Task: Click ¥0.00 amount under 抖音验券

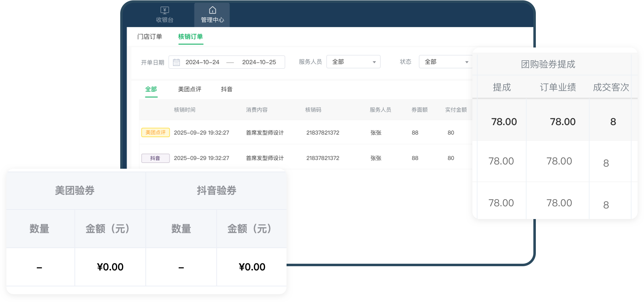Action: point(252,267)
